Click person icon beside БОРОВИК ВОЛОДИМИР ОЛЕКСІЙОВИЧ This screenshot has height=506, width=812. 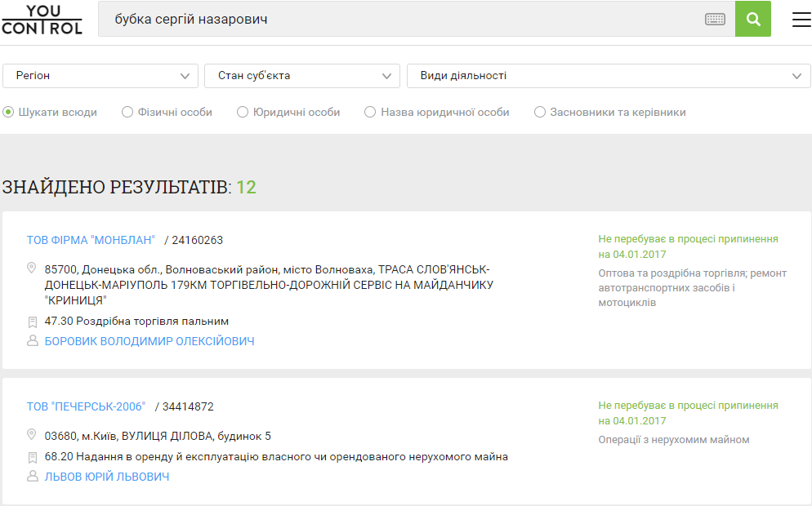click(x=33, y=341)
